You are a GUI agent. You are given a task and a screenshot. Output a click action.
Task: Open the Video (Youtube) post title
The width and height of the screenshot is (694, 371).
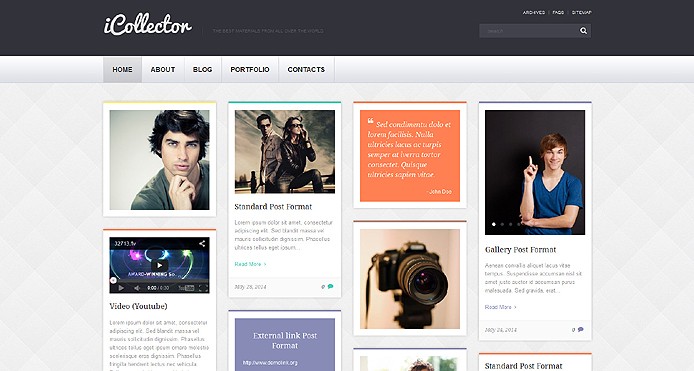pyautogui.click(x=138, y=306)
